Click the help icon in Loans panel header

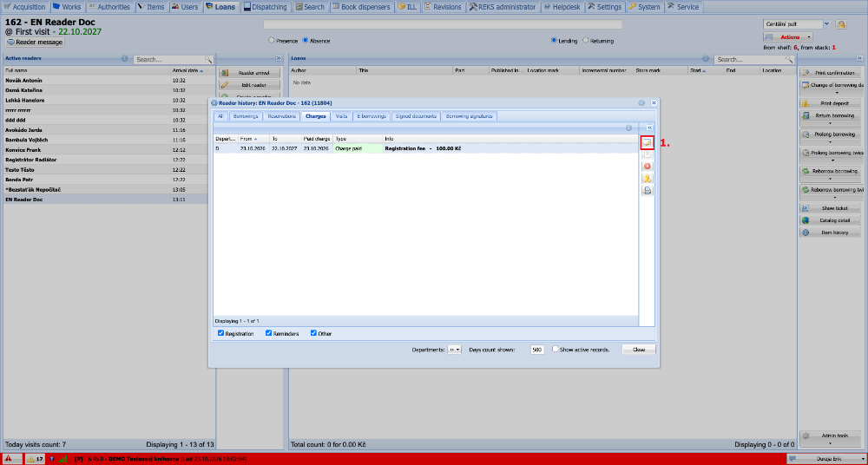tap(706, 59)
